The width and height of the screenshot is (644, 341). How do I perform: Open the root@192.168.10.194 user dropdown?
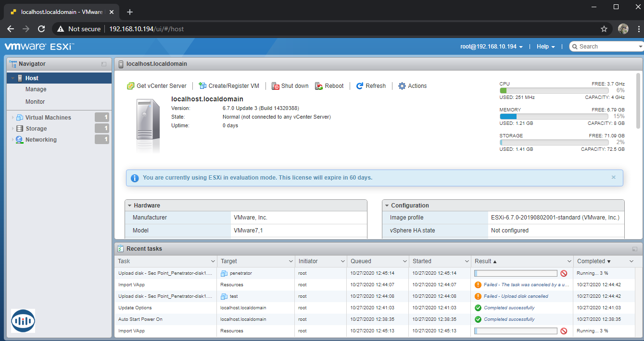(491, 47)
